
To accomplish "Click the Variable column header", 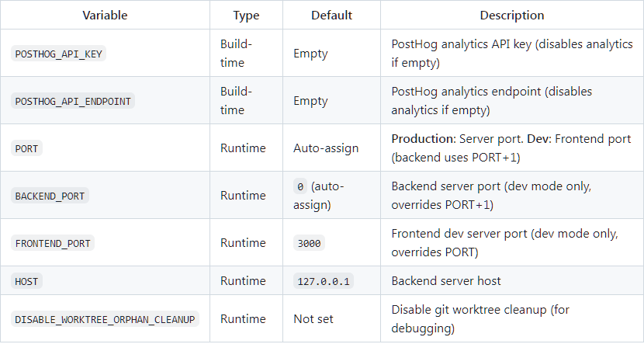I will (106, 16).
